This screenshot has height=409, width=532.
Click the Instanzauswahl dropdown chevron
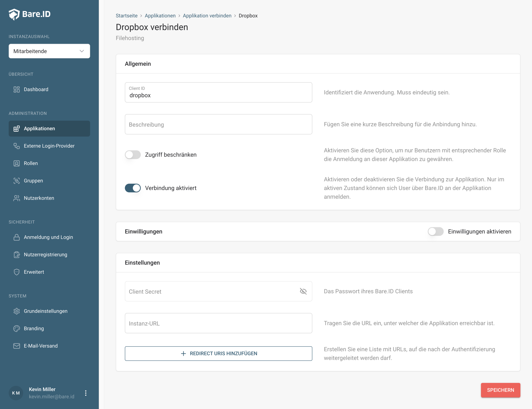tap(82, 51)
